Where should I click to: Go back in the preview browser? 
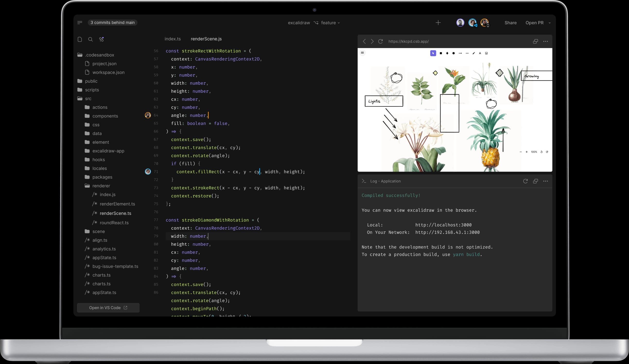364,41
